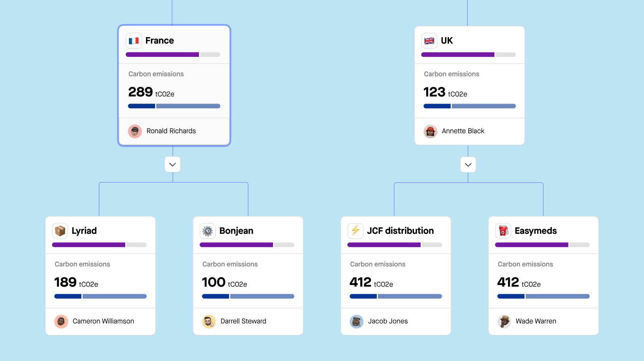The width and height of the screenshot is (644, 361).
Task: Click the UK flag icon
Action: pos(429,41)
